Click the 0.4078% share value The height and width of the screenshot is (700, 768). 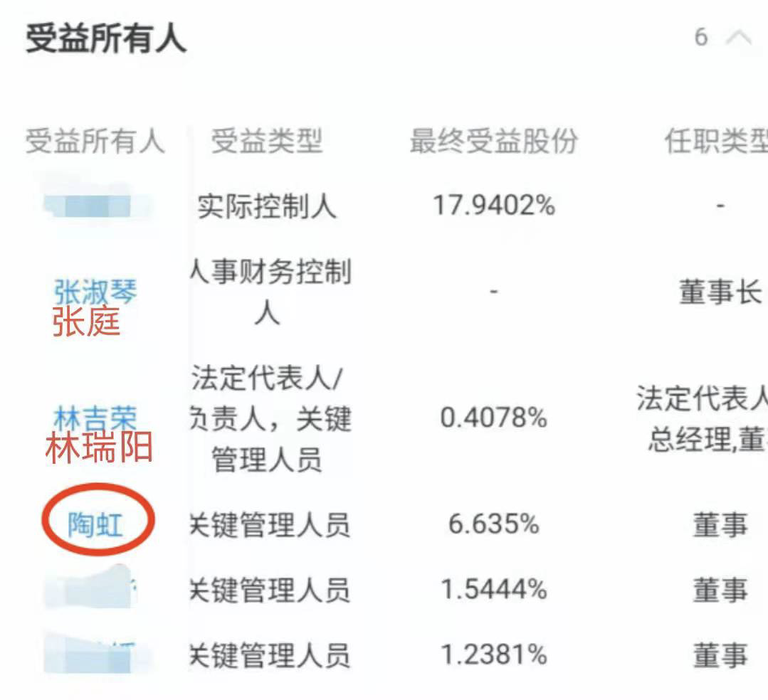tap(494, 418)
